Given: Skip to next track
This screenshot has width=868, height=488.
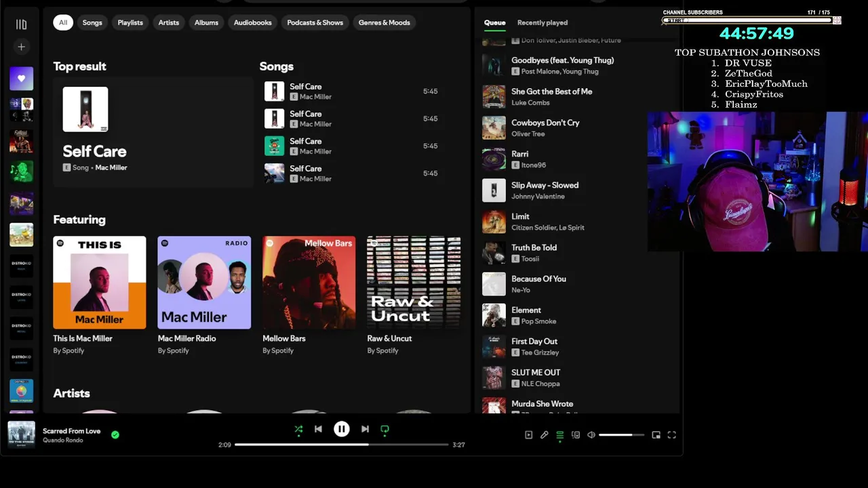Looking at the screenshot, I should point(365,429).
